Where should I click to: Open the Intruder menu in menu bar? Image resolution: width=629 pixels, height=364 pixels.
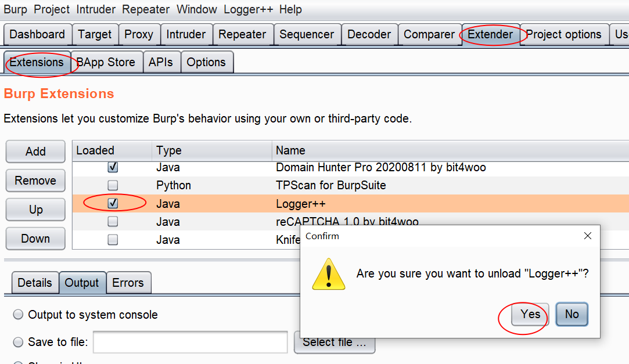[x=96, y=9]
